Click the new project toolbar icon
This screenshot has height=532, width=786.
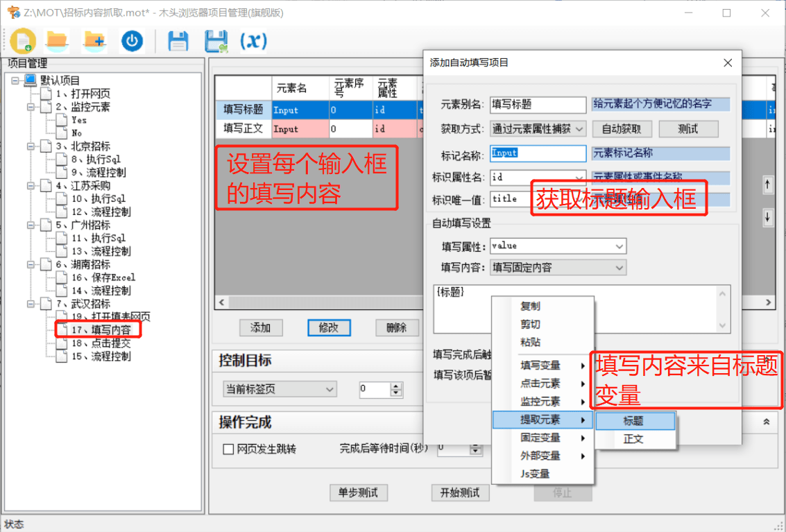[23, 41]
